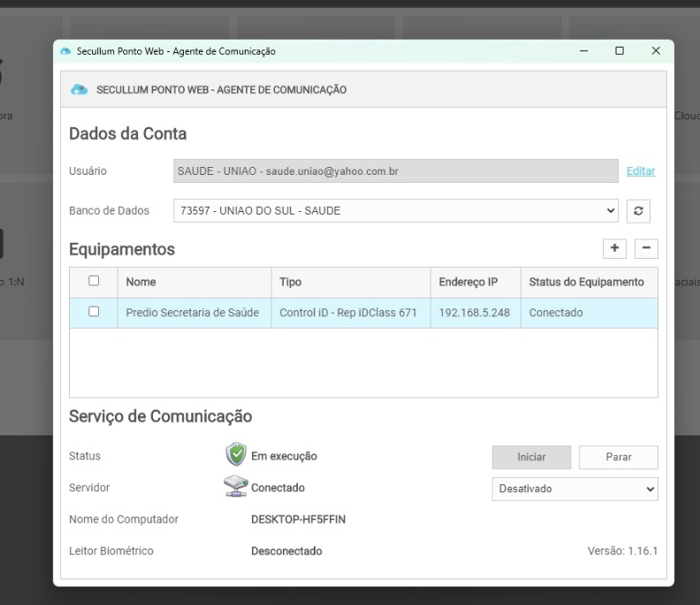Select the Usuário field with the email
Image resolution: width=700 pixels, height=605 pixels.
point(395,171)
